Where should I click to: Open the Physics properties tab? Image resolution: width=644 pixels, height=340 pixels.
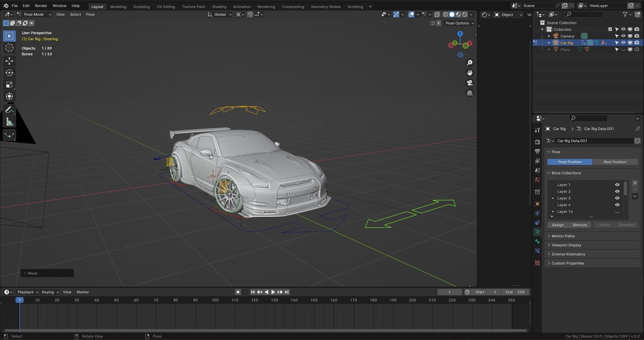click(537, 213)
